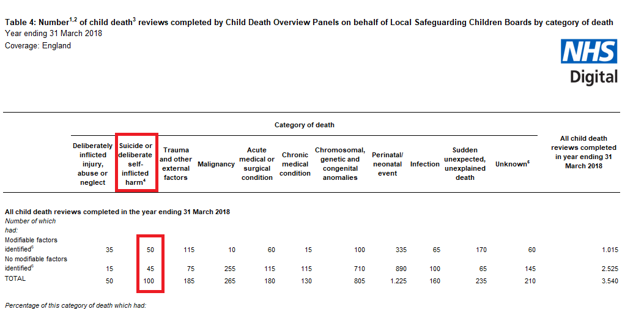Select the Table 4 title text

point(309,22)
